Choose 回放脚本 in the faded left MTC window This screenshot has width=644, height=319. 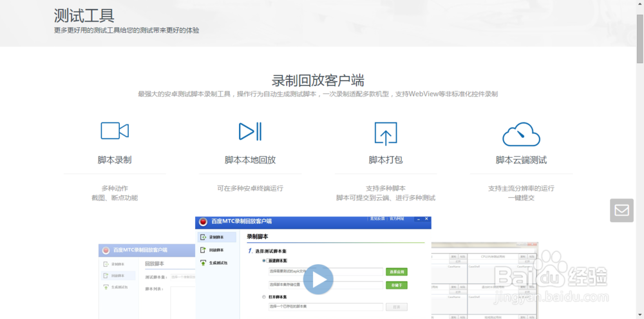(x=118, y=275)
